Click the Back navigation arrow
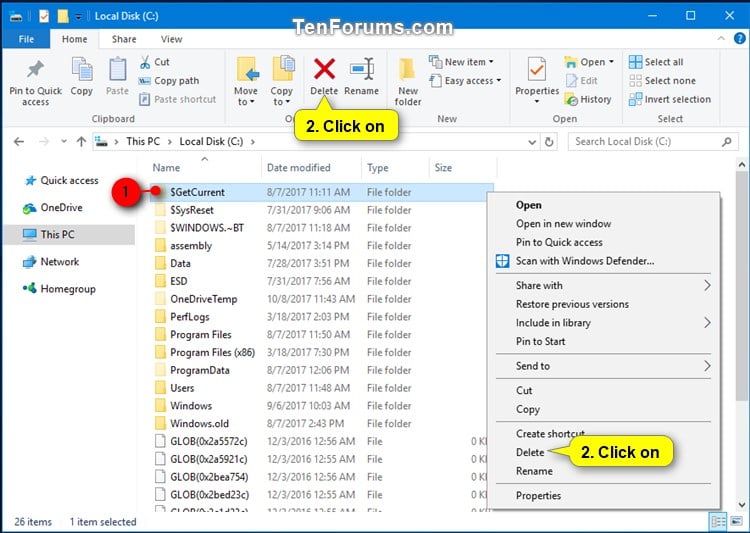 pyautogui.click(x=19, y=142)
